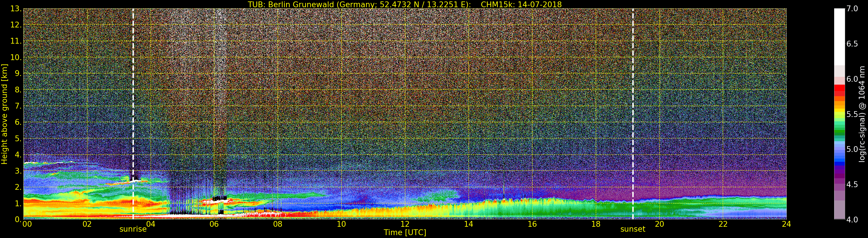868x238 pixels.
Task: Click the time tick label '08'
Action: click(278, 224)
